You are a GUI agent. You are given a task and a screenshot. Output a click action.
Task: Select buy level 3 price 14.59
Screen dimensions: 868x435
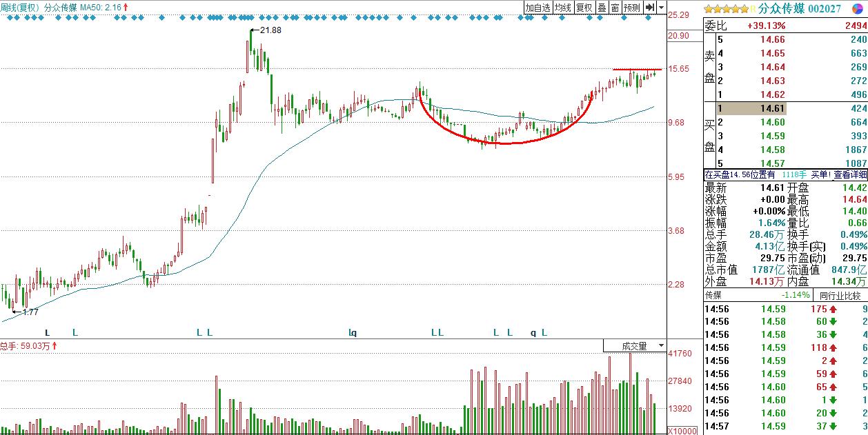(x=772, y=136)
